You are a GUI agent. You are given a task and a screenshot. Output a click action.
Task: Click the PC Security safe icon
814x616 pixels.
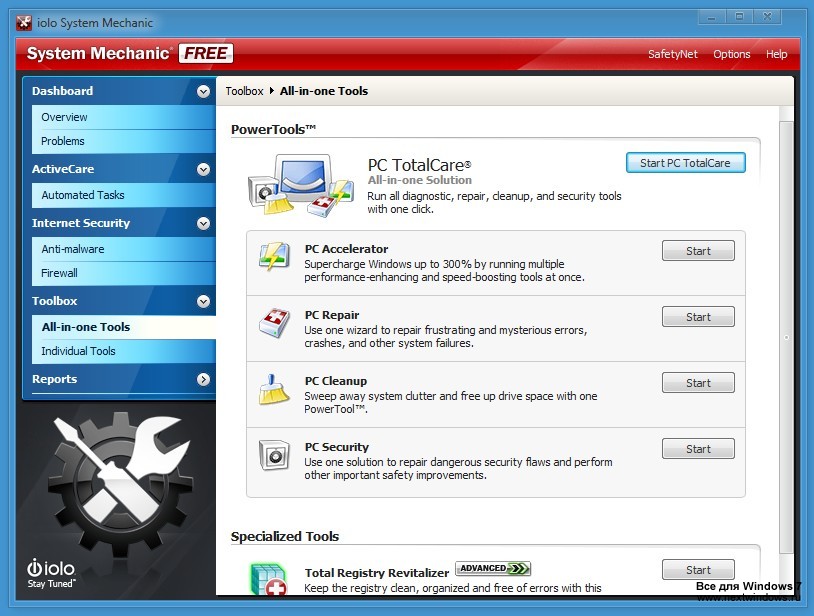(274, 455)
